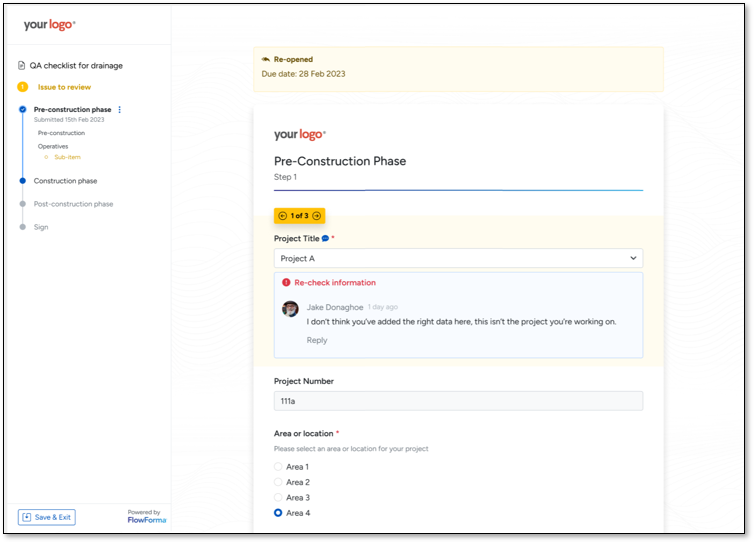Open Pre-construction phase kebab menu
The width and height of the screenshot is (754, 543).
pos(120,110)
